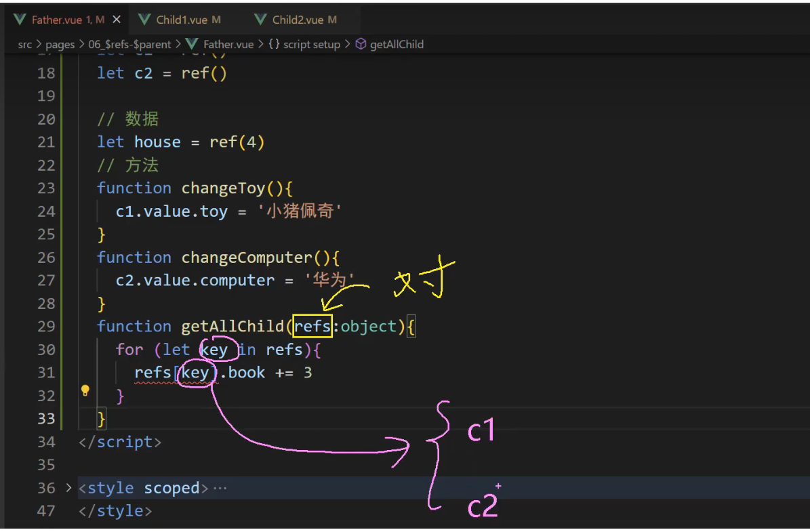Viewport: 810px width, 532px height.
Task: Click line number 18 in the gutter
Action: tap(46, 73)
